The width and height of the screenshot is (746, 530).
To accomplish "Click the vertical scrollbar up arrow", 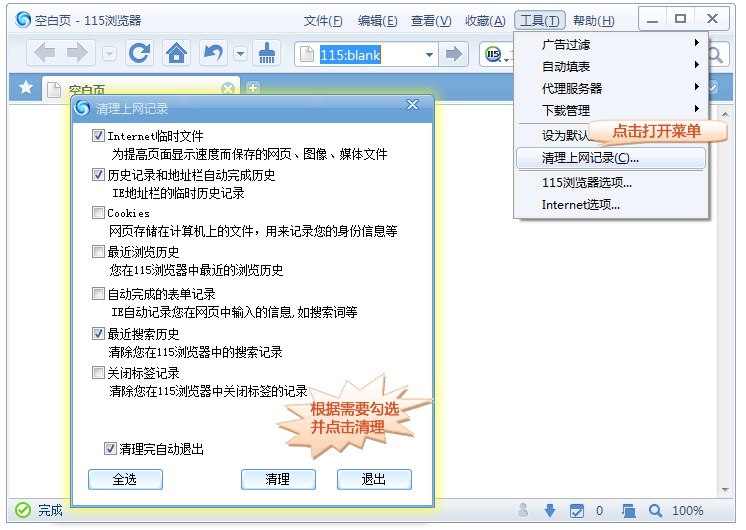I will 725,114.
